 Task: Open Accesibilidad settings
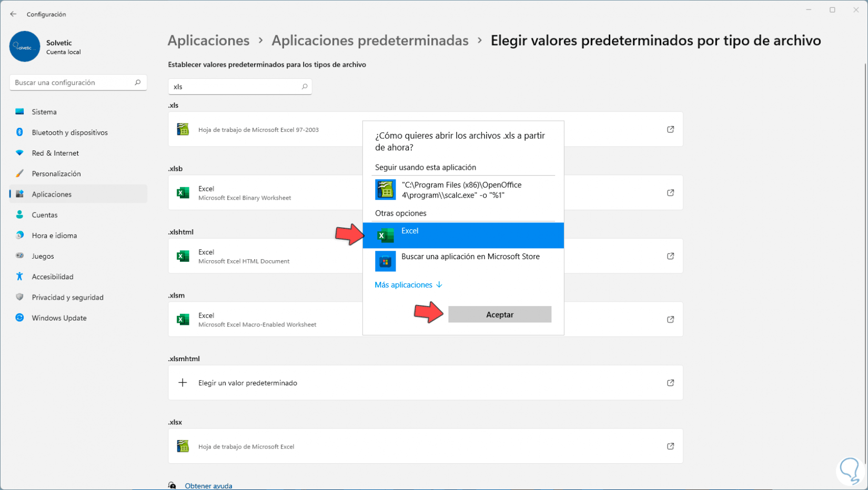pyautogui.click(x=78, y=277)
